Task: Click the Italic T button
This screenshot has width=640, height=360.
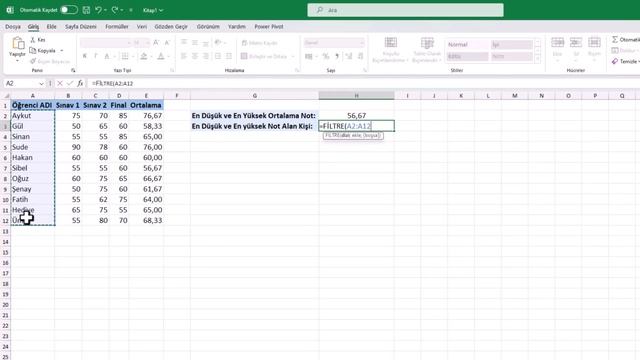Action: pos(96,56)
